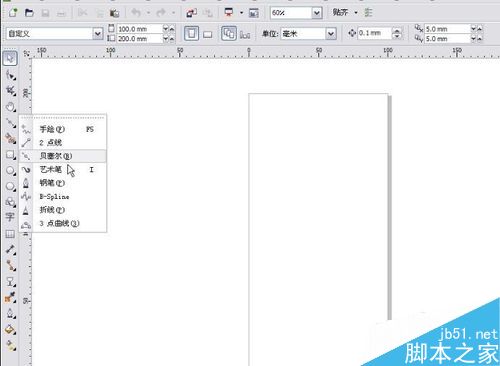
Task: Click the New document icon
Action: pos(13,13)
